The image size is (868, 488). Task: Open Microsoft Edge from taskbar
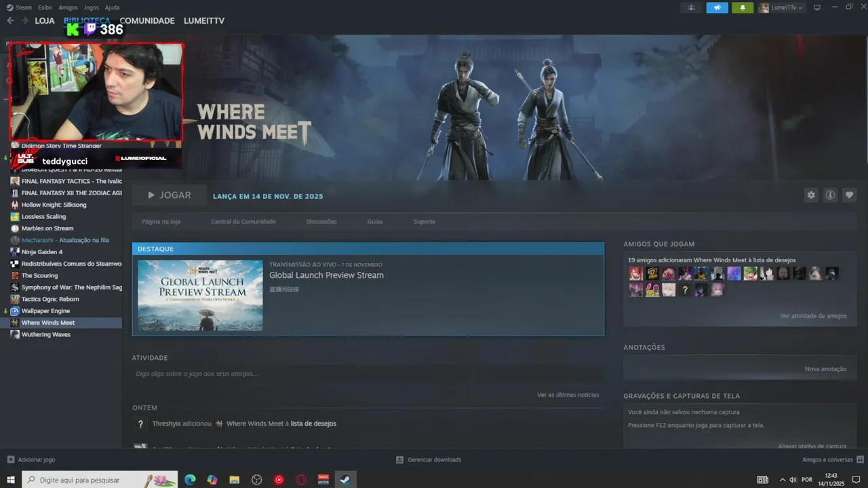pyautogui.click(x=190, y=480)
